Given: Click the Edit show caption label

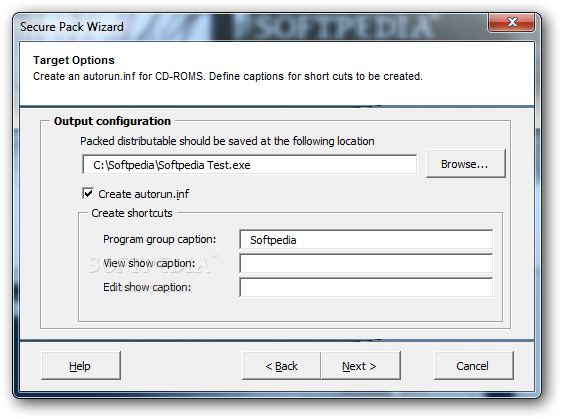Looking at the screenshot, I should click(x=147, y=287).
